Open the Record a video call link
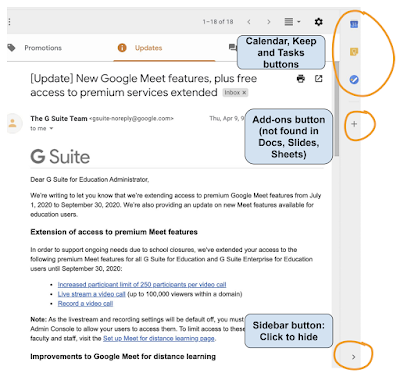 coord(85,304)
